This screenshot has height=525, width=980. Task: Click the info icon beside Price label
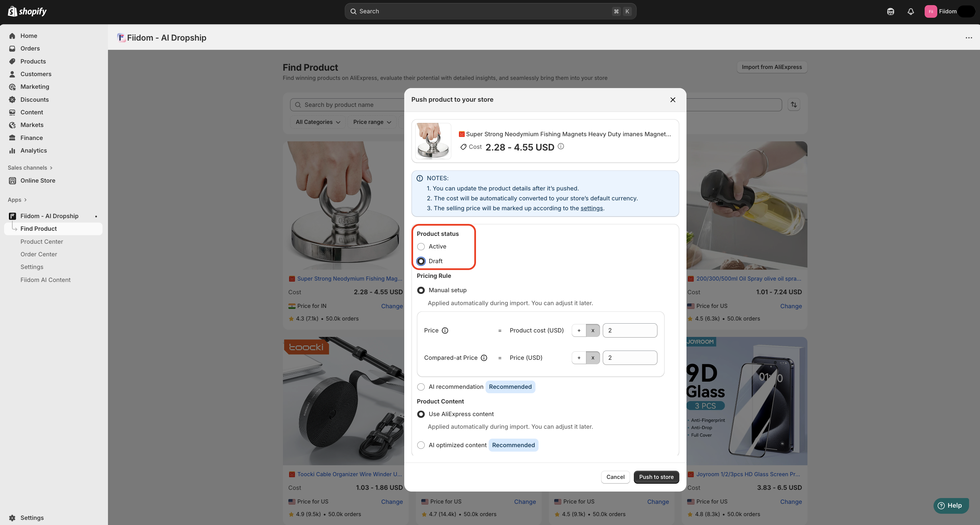pyautogui.click(x=445, y=330)
